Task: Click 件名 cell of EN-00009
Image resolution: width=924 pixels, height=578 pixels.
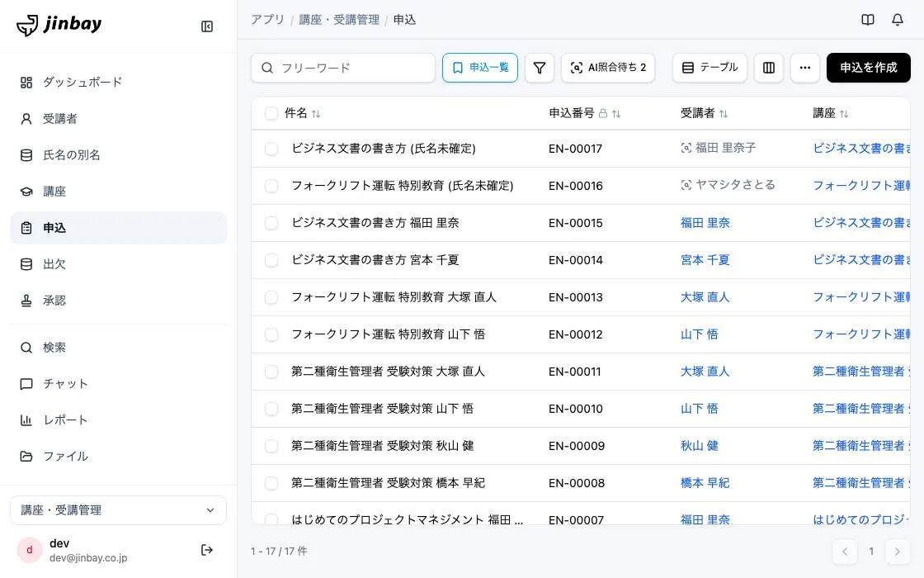Action: (383, 446)
